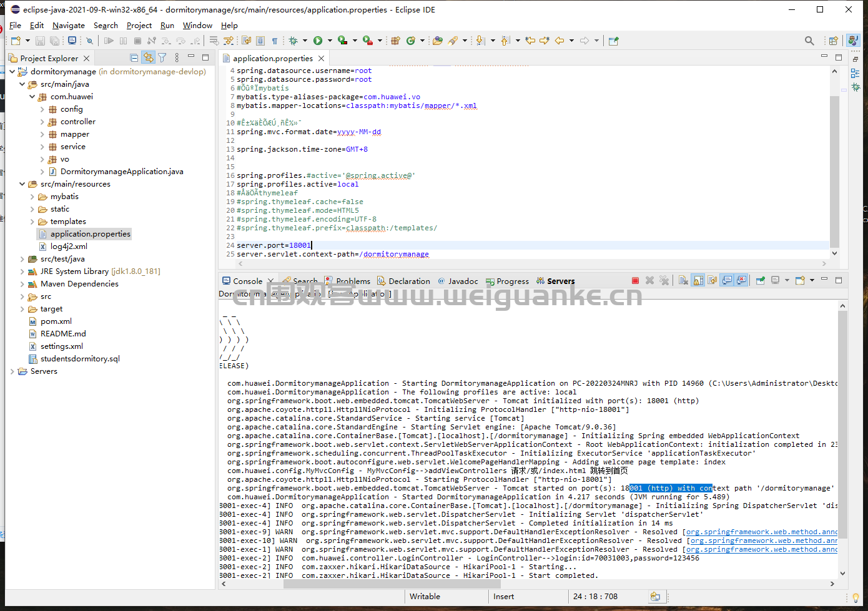Switch to the Javadoc tab
This screenshot has height=611, width=868.
[x=457, y=281]
